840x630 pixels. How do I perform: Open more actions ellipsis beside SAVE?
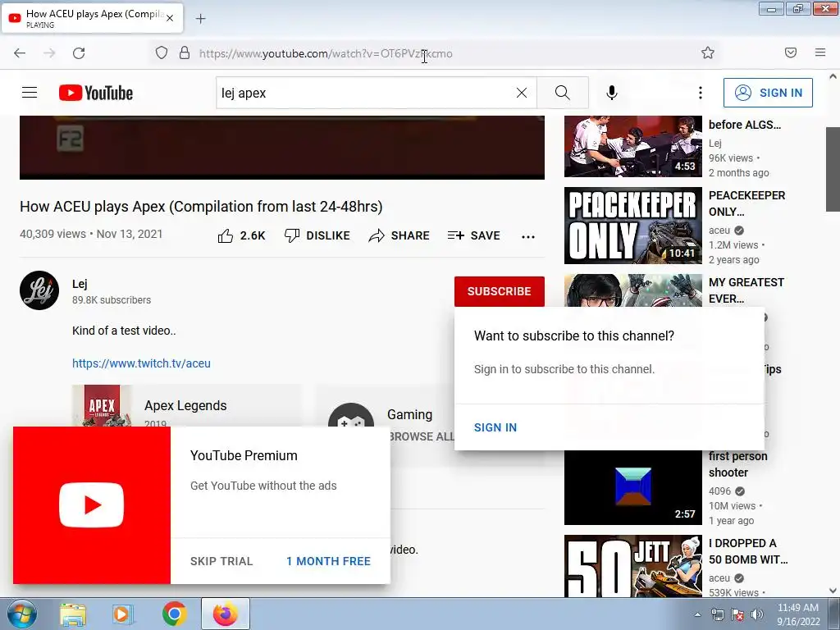click(x=528, y=236)
